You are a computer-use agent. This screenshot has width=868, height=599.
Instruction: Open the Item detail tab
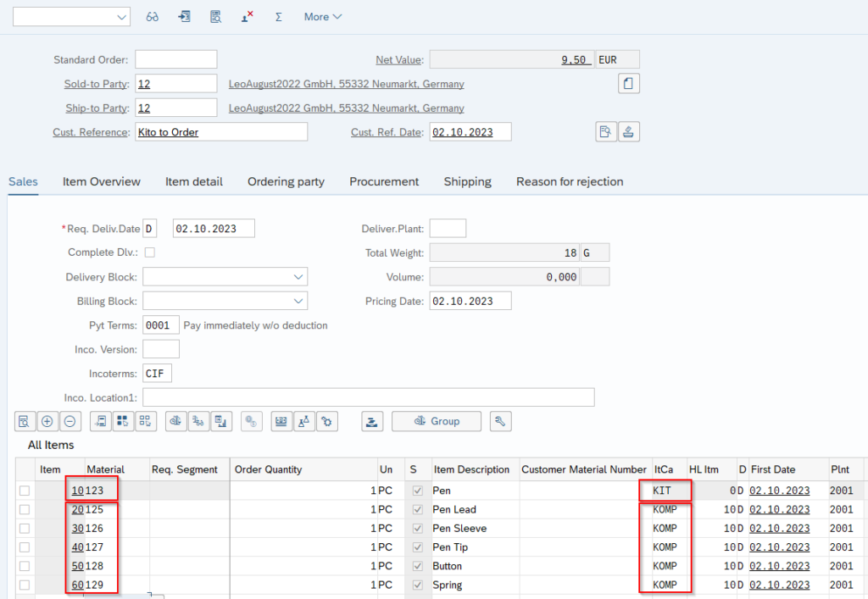194,181
